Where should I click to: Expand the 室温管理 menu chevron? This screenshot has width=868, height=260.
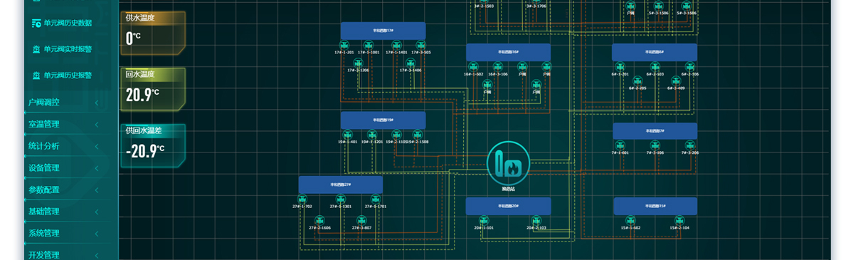97,125
